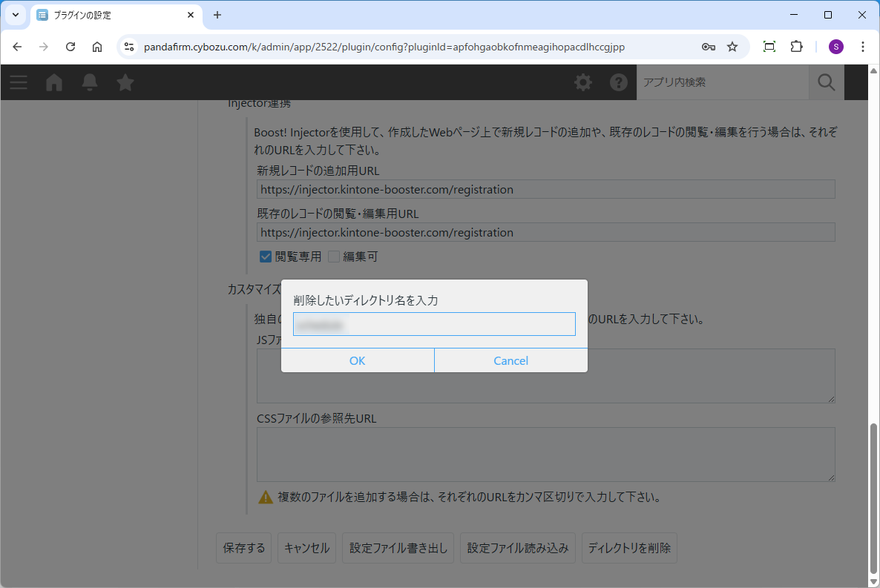Screen dimensions: 880x588
Task: Bookmark this page with the star icon
Action: [732, 47]
